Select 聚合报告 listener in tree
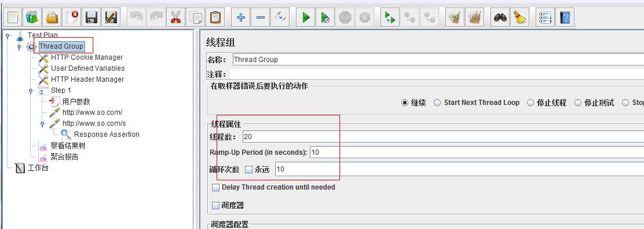Screen dimensions: 644x229 (x=64, y=157)
